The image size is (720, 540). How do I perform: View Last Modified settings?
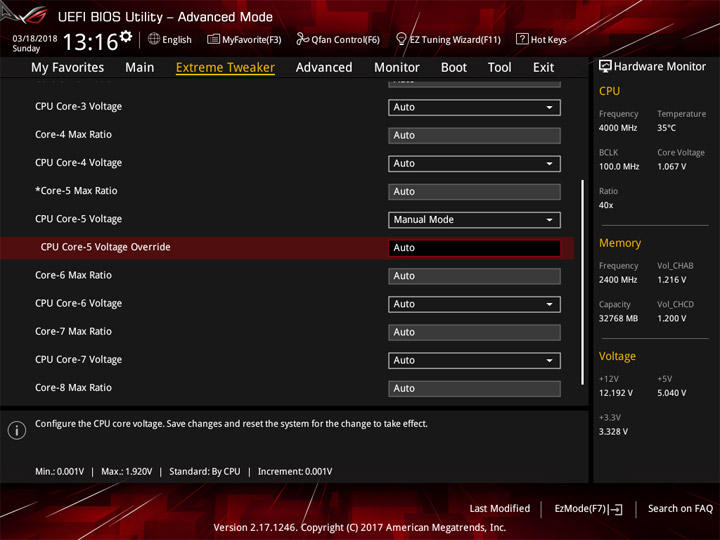(x=500, y=509)
